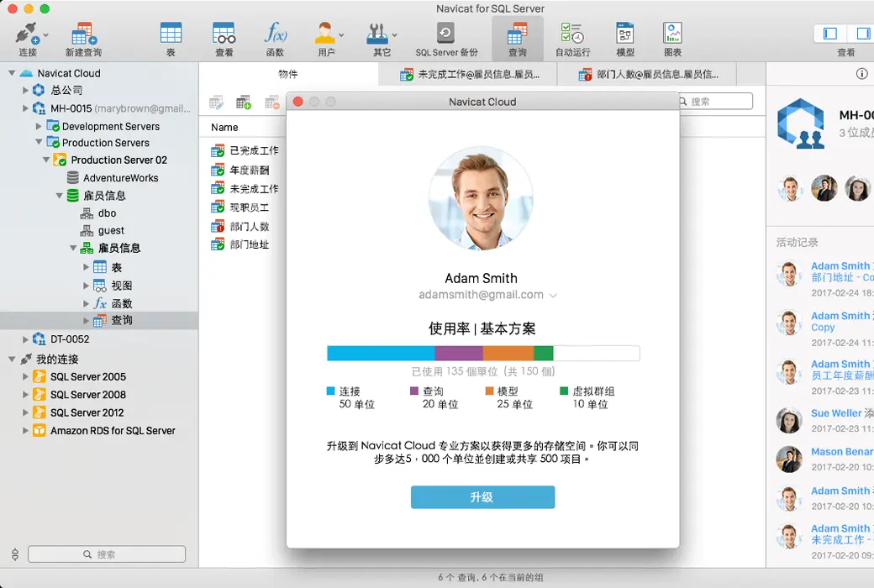Viewport: 874px width, 588px height.
Task: Click the Name column header
Action: (224, 128)
